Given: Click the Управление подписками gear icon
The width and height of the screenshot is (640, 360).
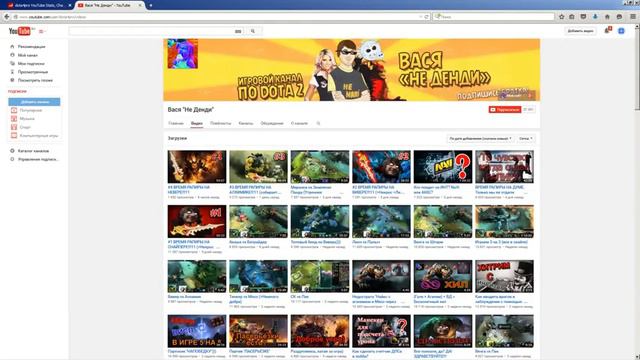Looking at the screenshot, I should tap(12, 159).
